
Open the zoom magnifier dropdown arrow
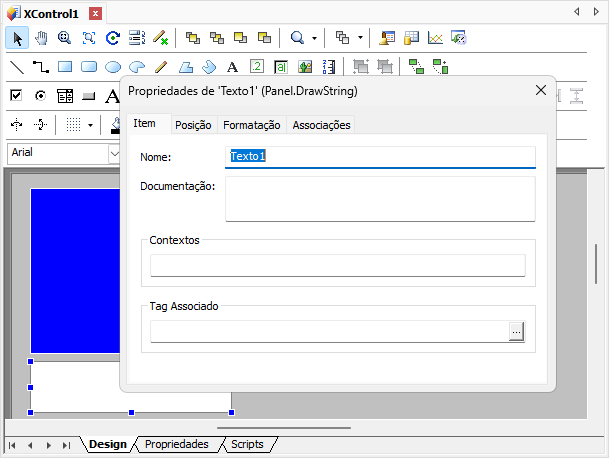tap(314, 38)
